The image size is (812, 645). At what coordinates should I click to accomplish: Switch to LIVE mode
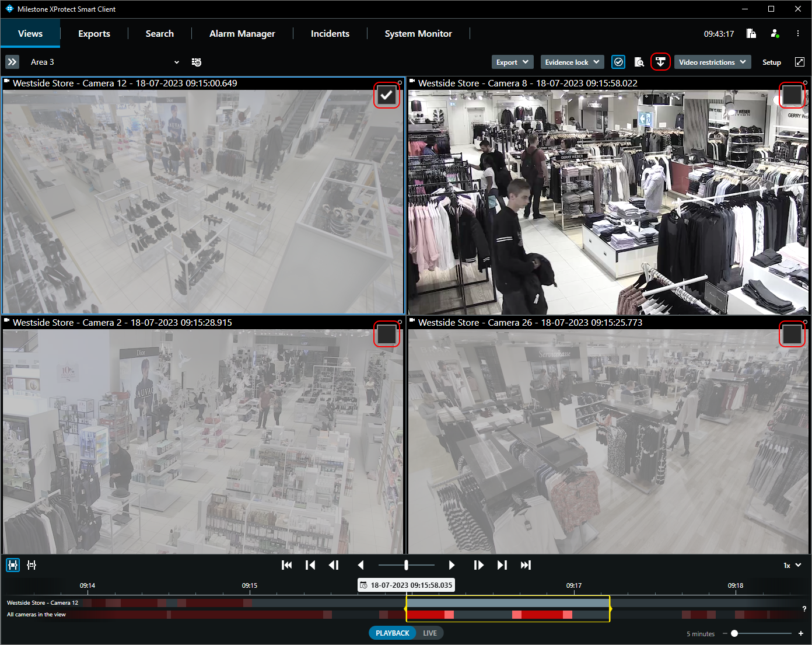tap(430, 633)
